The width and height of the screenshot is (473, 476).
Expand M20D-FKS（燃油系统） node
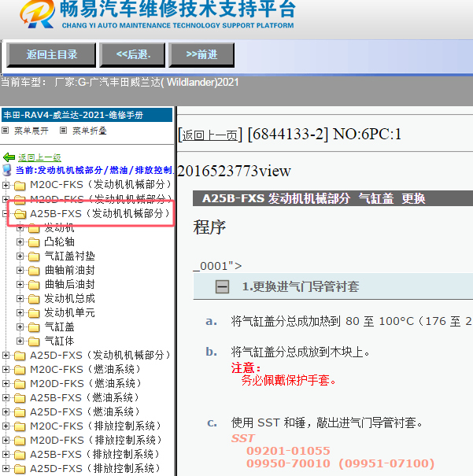coord(6,384)
